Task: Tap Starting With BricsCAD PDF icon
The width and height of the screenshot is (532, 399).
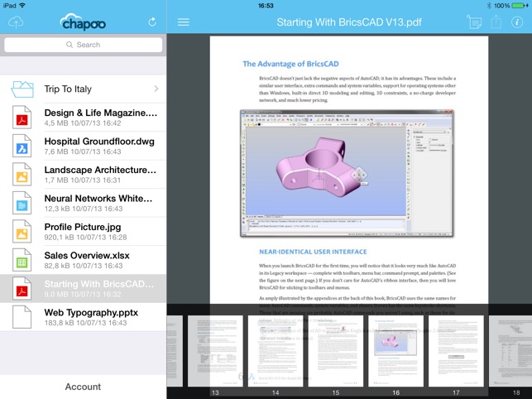Action: coord(22,288)
